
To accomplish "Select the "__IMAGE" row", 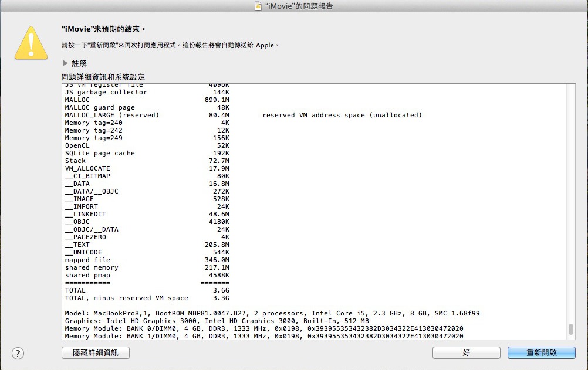I will [147, 199].
